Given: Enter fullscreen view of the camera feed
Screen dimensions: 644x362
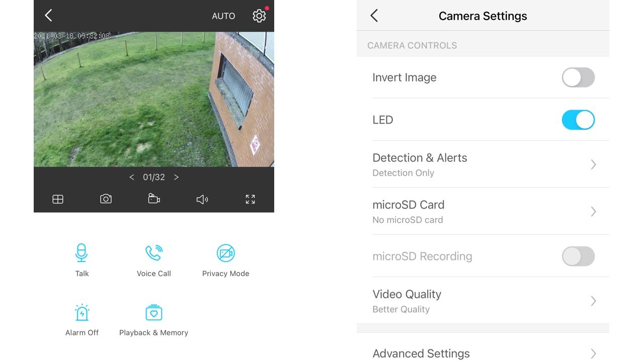Looking at the screenshot, I should (x=250, y=199).
